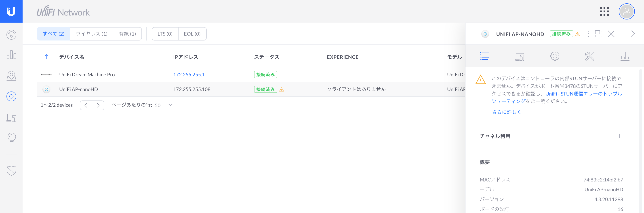The image size is (644, 213).
Task: Expand the チャネル利用 section
Action: (619, 136)
